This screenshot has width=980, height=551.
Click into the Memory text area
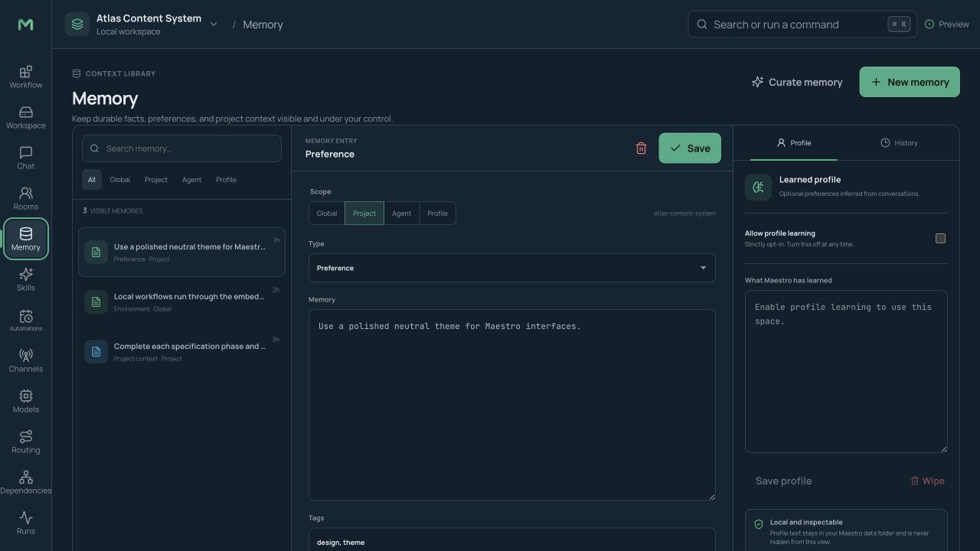pyautogui.click(x=512, y=405)
